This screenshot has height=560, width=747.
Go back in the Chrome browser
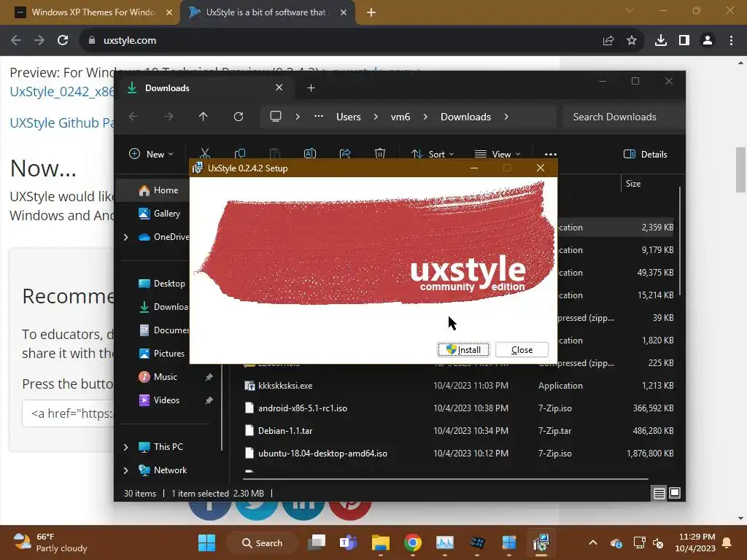pos(16,41)
